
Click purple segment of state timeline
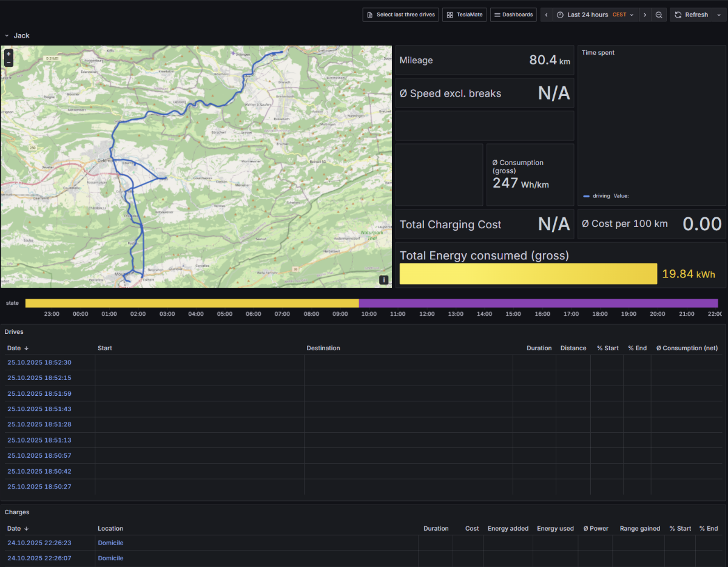(538, 303)
